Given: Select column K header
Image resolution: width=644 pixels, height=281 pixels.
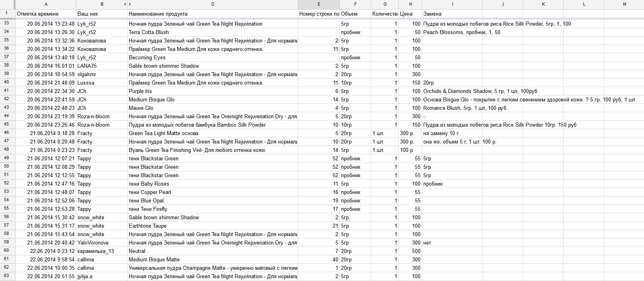Looking at the screenshot, I should (543, 4).
